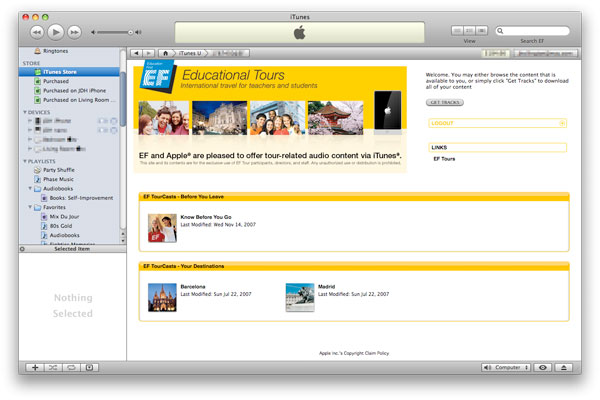Click the Search EF input field

click(532, 31)
